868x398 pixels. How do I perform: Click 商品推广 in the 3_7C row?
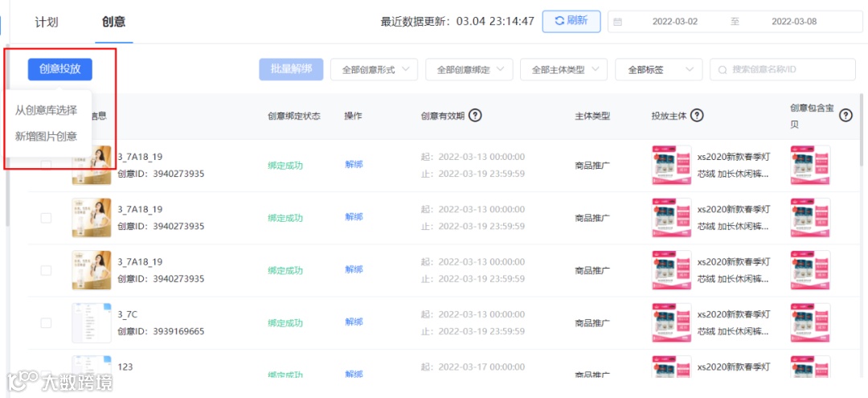(x=593, y=322)
